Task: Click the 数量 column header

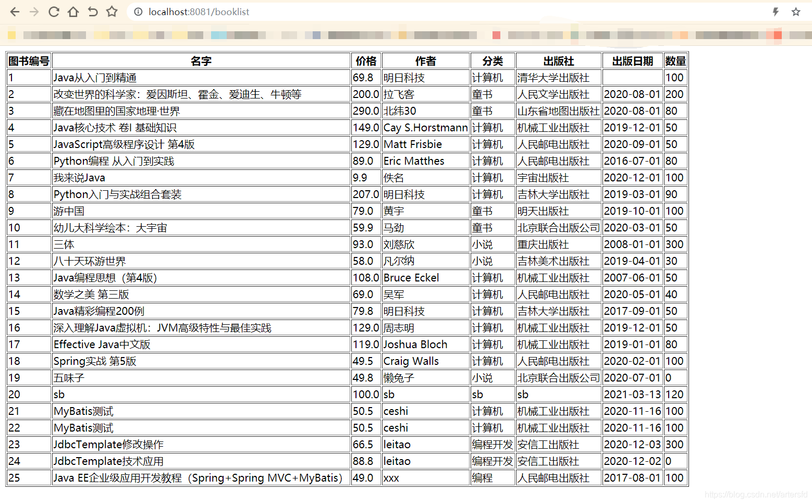Action: pyautogui.click(x=675, y=61)
